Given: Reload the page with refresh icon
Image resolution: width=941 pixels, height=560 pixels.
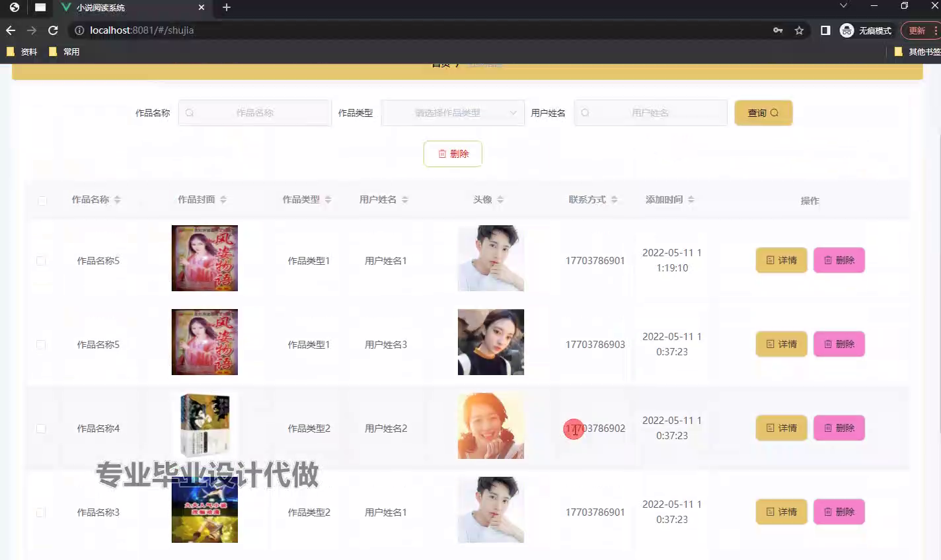Looking at the screenshot, I should click(x=54, y=30).
